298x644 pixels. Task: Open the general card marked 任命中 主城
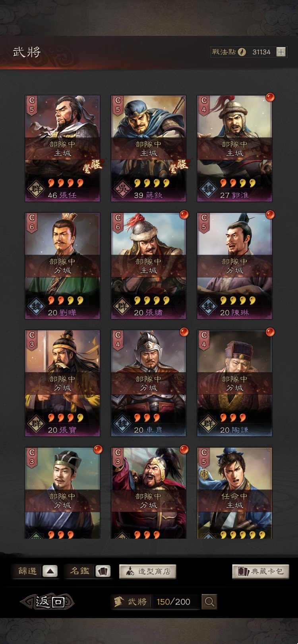point(235,493)
